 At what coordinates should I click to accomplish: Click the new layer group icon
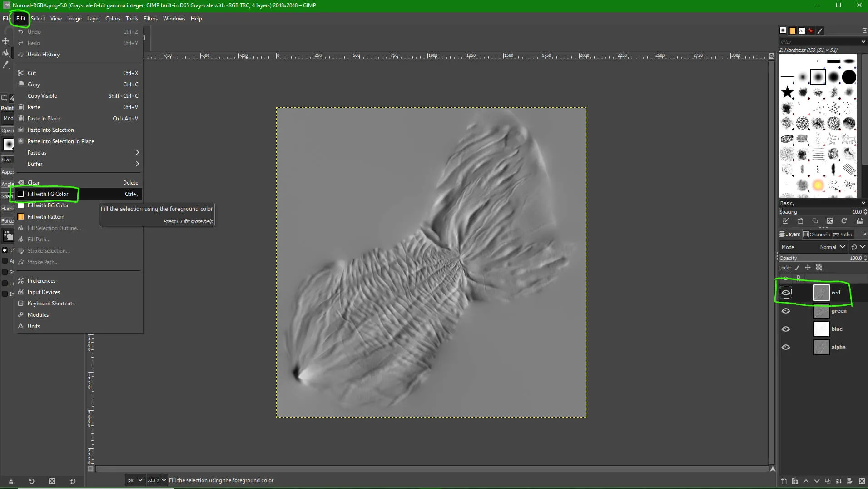coord(795,481)
